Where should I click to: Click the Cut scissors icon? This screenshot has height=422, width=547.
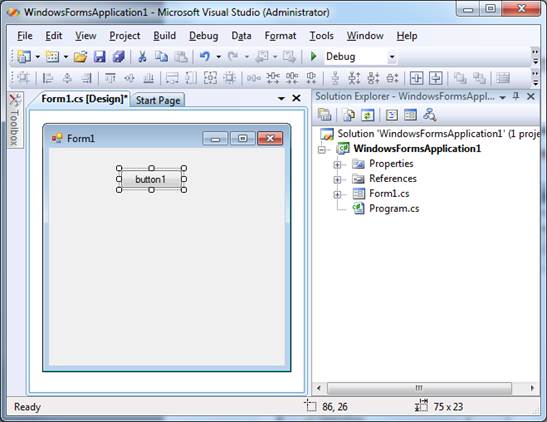(x=142, y=56)
